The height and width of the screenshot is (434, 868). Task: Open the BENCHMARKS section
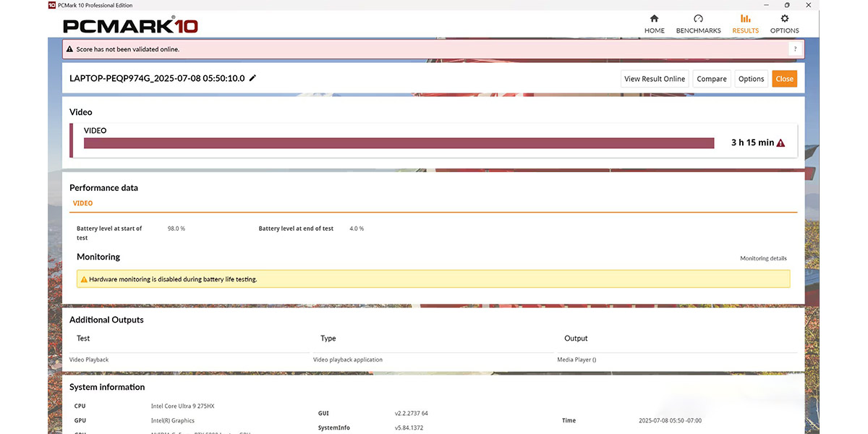(698, 24)
